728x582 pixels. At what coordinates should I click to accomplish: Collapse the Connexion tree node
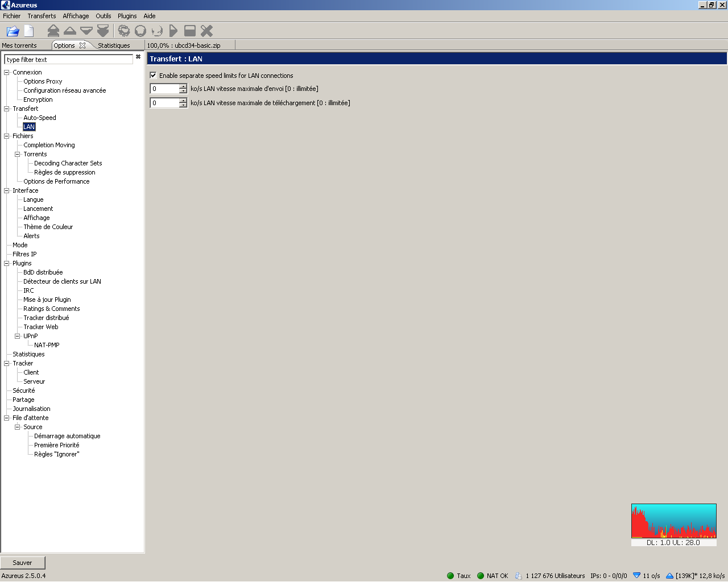(7, 72)
